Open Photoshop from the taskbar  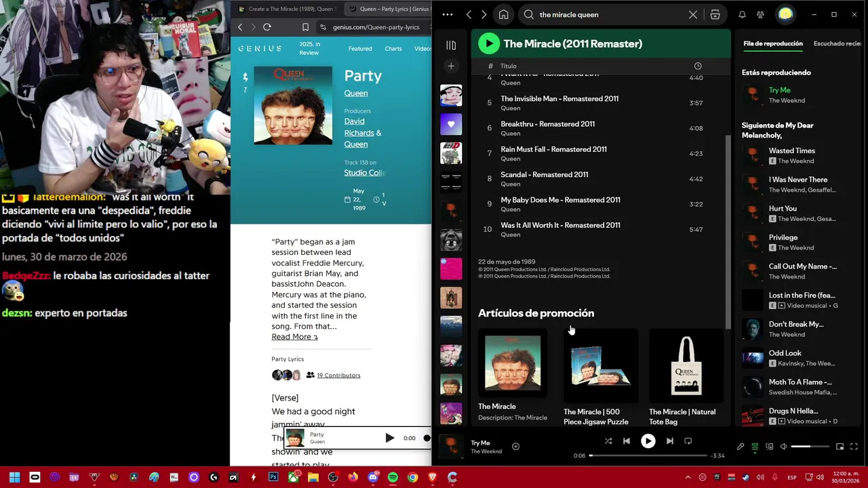(x=273, y=477)
